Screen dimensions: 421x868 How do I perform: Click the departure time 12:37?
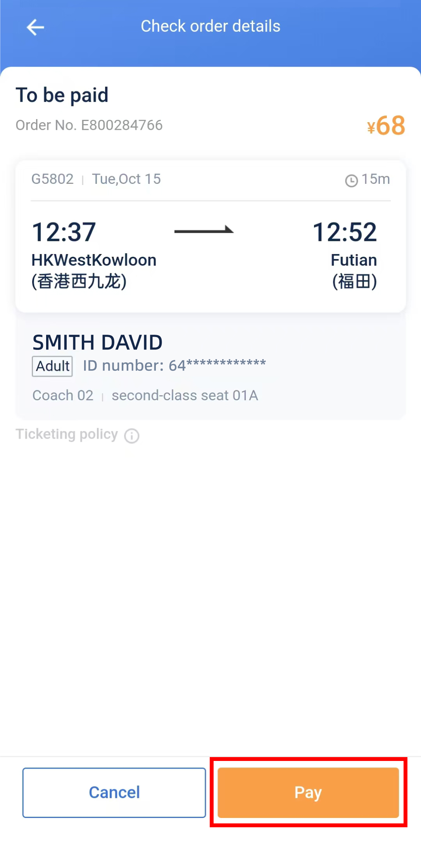pos(64,232)
